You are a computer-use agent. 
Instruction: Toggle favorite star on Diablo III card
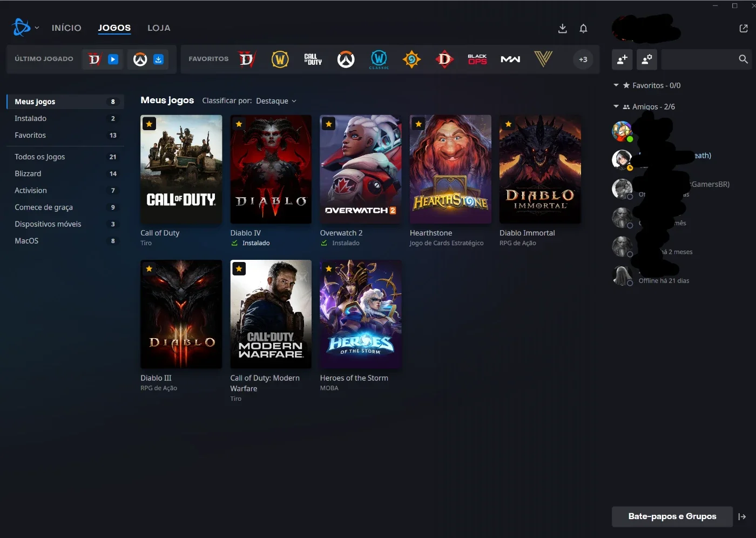click(149, 268)
